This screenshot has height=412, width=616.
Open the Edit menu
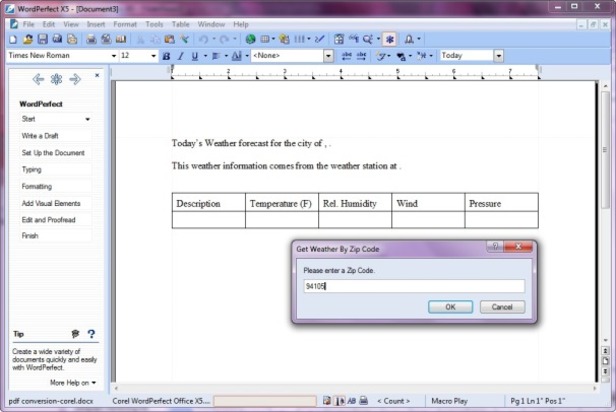pos(49,24)
